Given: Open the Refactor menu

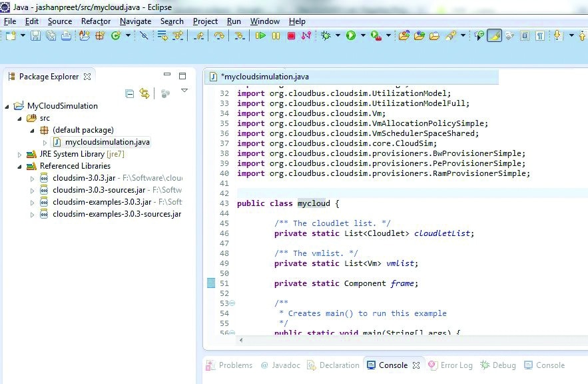Looking at the screenshot, I should tap(96, 21).
